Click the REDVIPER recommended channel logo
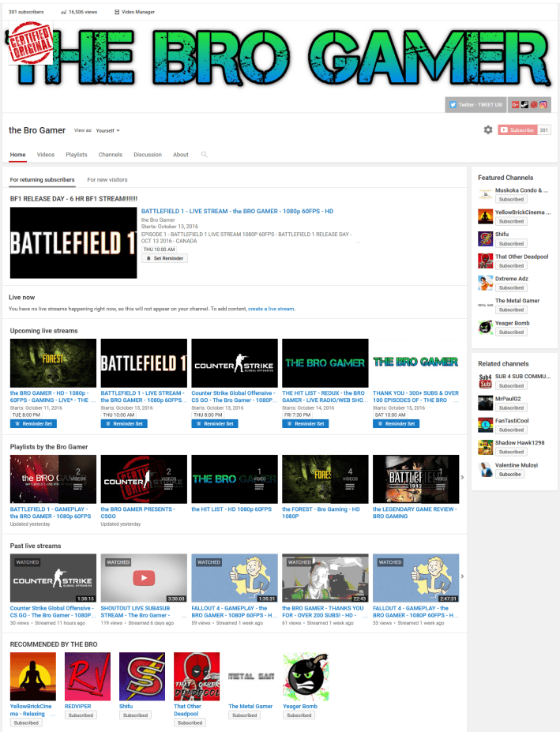This screenshot has height=732, width=560. coord(88,677)
